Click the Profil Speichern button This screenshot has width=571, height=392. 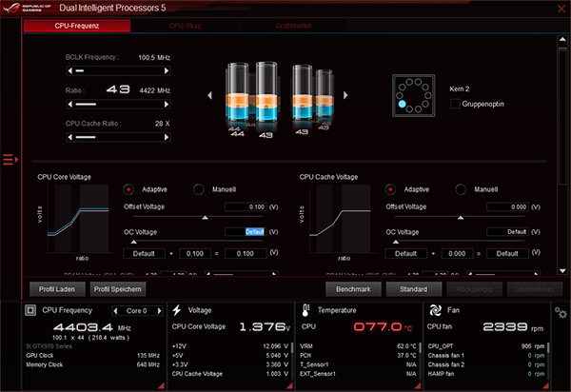[118, 289]
